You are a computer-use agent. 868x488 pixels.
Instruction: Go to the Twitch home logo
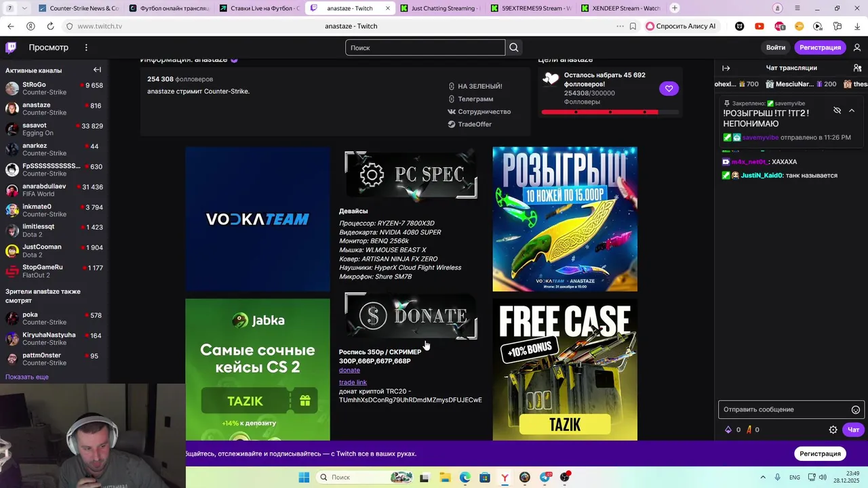coord(11,47)
